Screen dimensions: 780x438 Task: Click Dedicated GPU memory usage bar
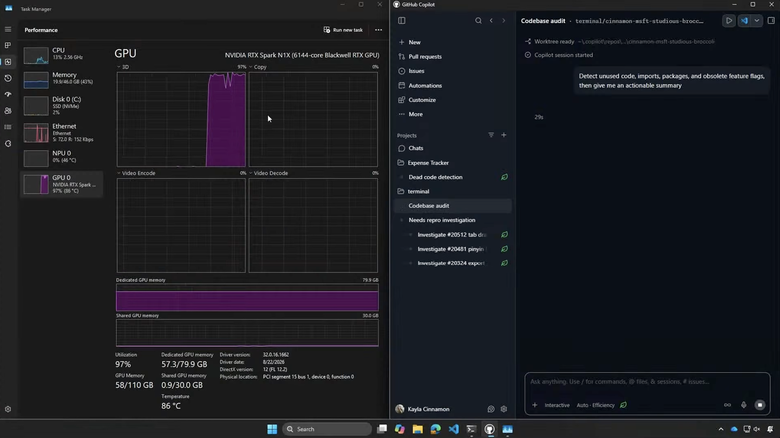tap(247, 298)
